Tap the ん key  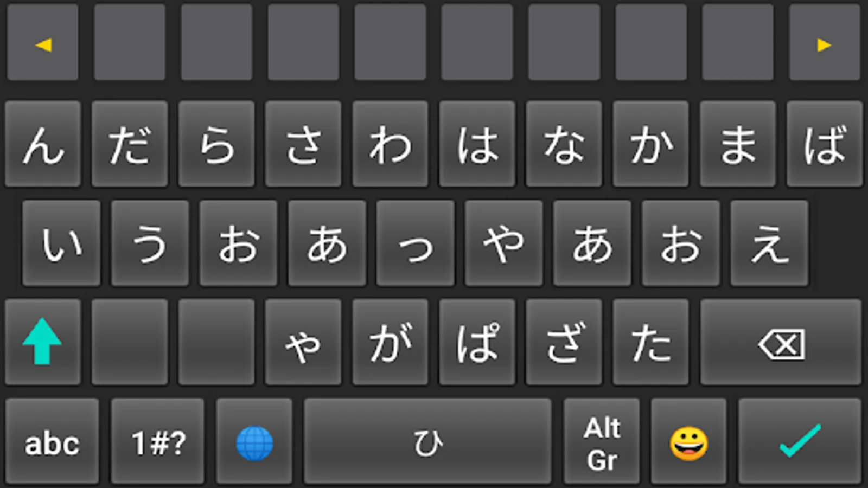[x=43, y=144]
